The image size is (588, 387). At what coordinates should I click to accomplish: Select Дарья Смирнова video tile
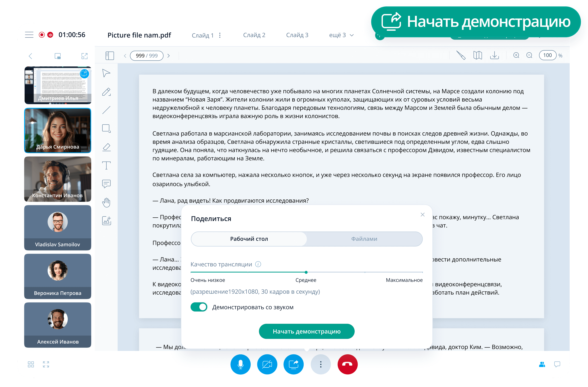tap(58, 131)
